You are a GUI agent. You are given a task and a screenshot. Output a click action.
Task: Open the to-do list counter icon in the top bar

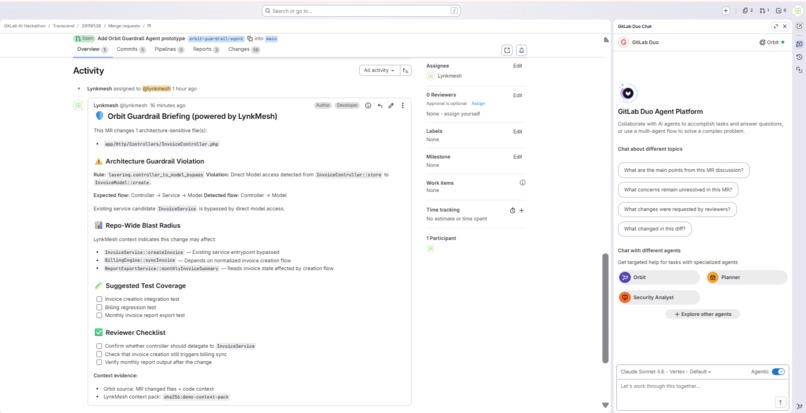click(x=781, y=11)
